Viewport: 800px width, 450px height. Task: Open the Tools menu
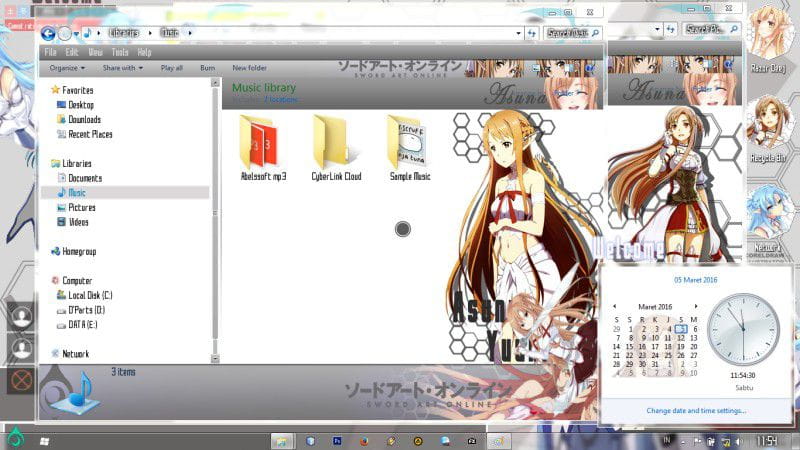point(120,52)
